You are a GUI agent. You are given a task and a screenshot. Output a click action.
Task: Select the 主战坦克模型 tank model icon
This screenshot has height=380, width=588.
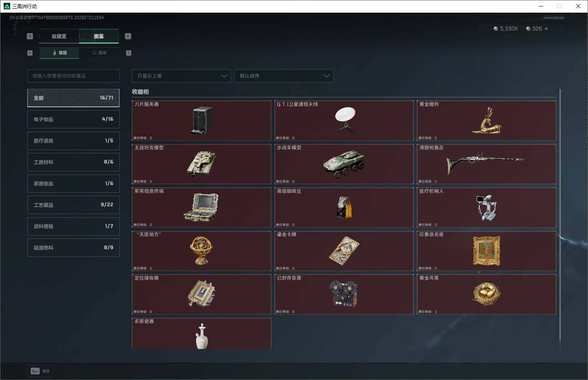pos(201,163)
